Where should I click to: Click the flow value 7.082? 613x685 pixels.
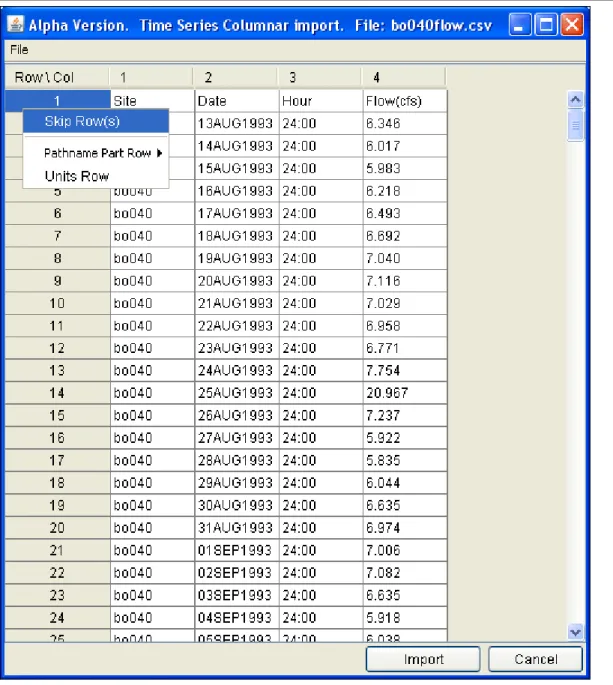(x=405, y=573)
